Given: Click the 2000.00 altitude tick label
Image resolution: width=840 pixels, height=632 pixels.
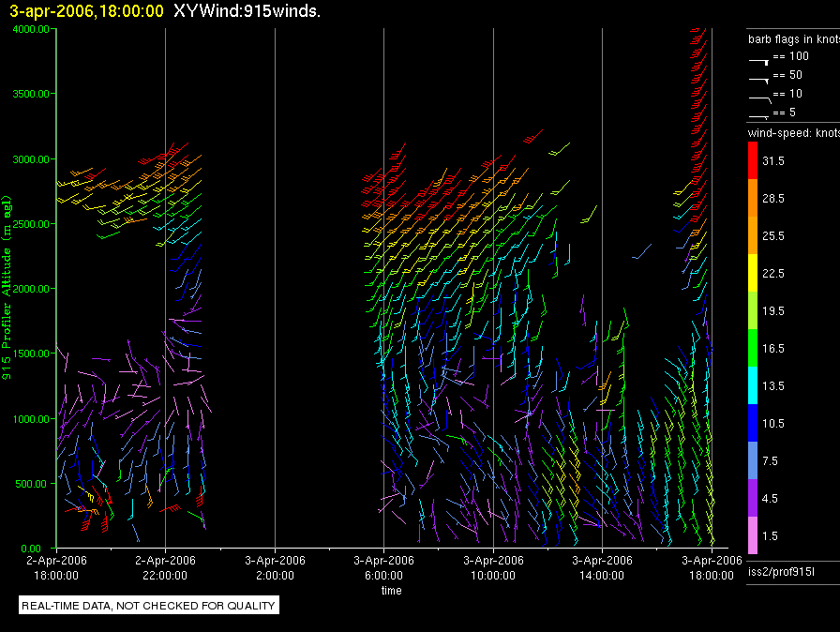Looking at the screenshot, I should click(x=31, y=289).
